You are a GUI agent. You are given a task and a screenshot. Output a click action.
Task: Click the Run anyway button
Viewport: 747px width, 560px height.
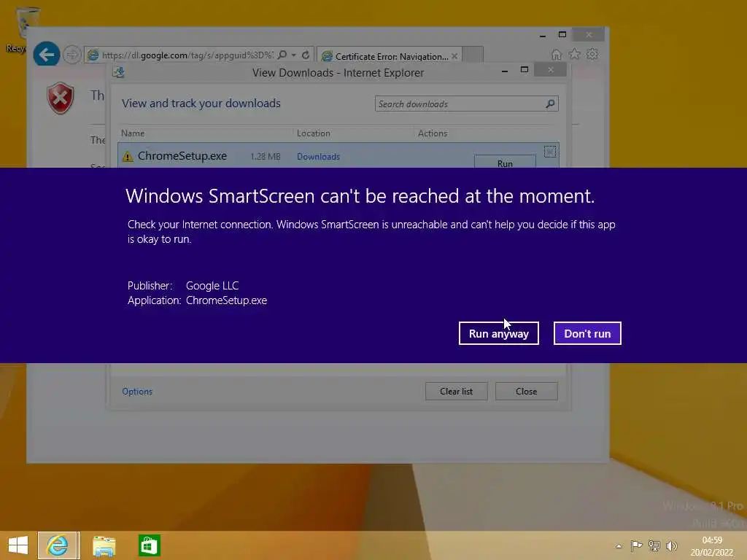coord(498,333)
